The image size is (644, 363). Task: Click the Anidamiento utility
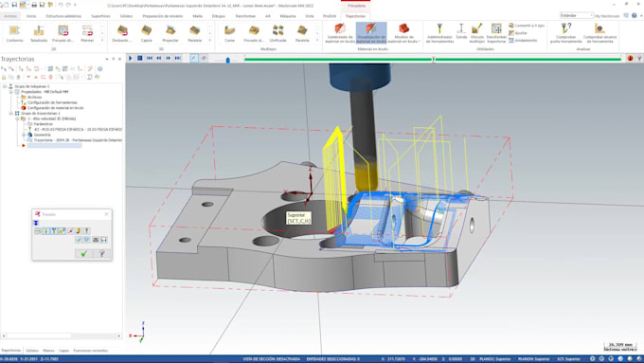click(523, 41)
